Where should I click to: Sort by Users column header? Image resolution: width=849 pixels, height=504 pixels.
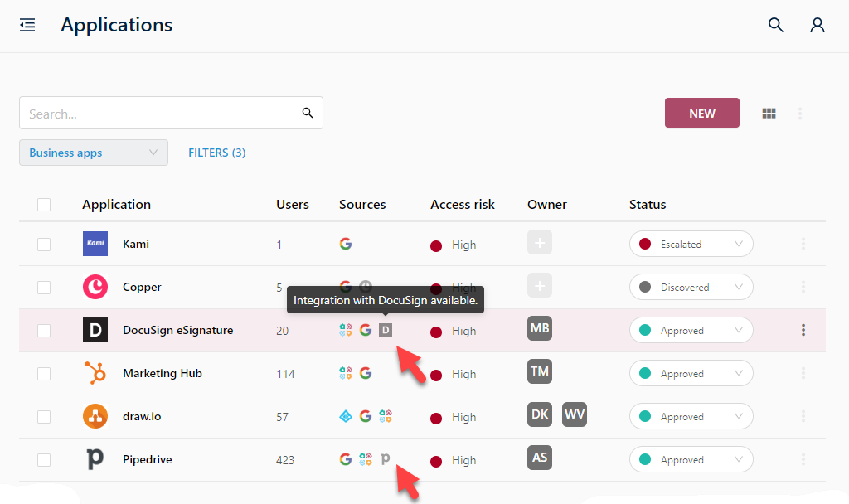tap(293, 205)
